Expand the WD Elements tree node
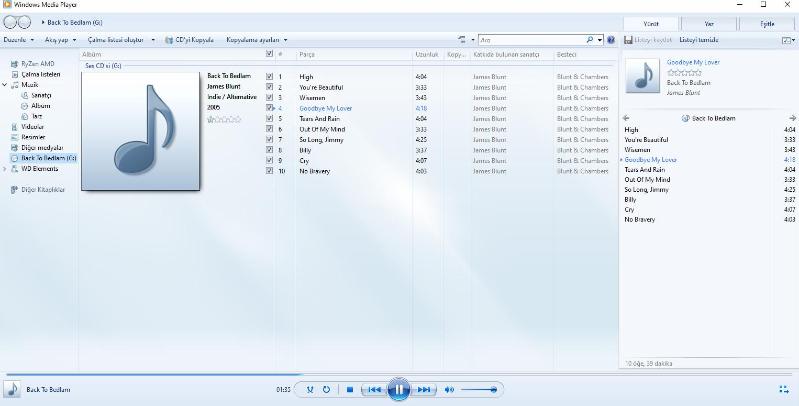This screenshot has width=799, height=406. coord(5,169)
